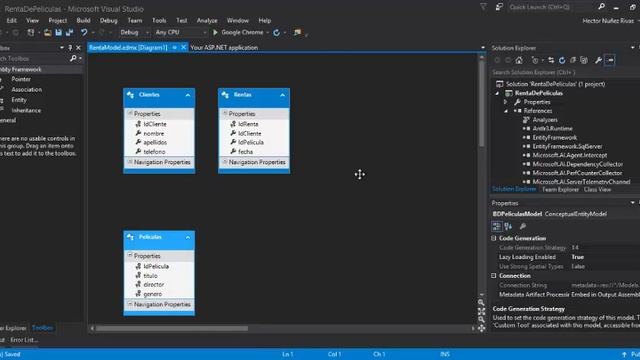Collapse the Clientes entity box

point(188,95)
